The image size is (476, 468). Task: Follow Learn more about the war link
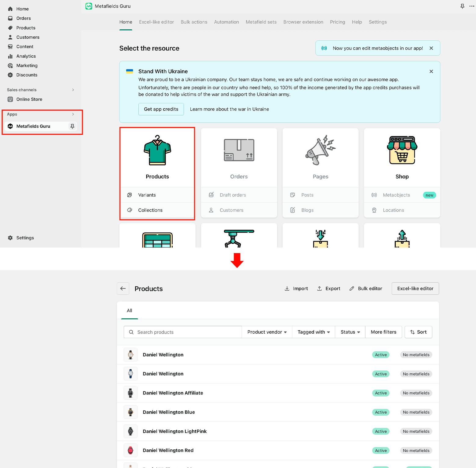click(229, 109)
